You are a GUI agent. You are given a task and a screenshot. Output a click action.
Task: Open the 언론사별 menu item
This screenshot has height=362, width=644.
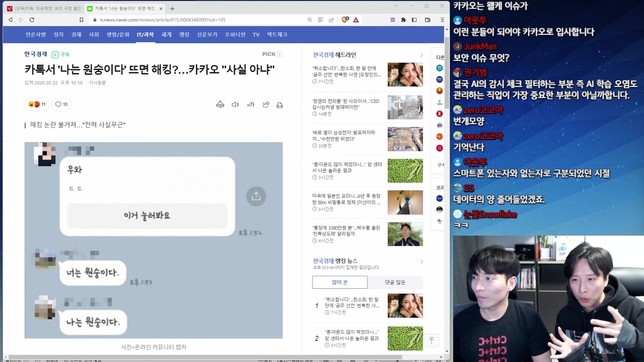point(35,35)
